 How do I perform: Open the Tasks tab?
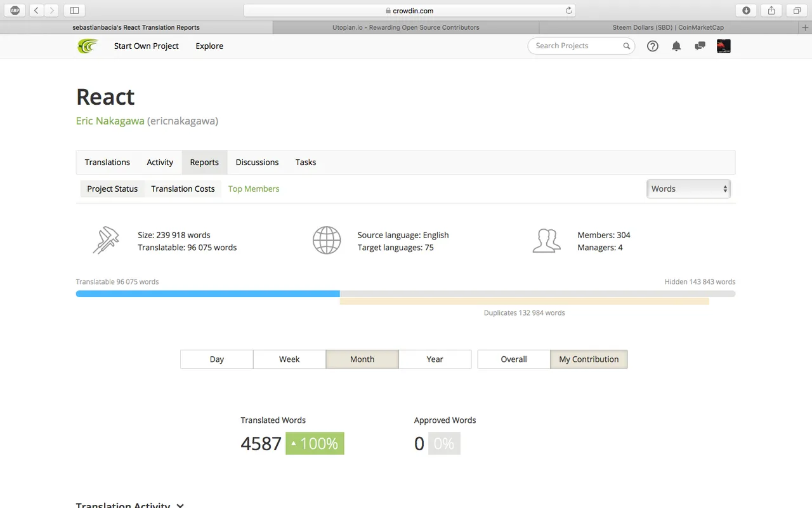pos(306,163)
